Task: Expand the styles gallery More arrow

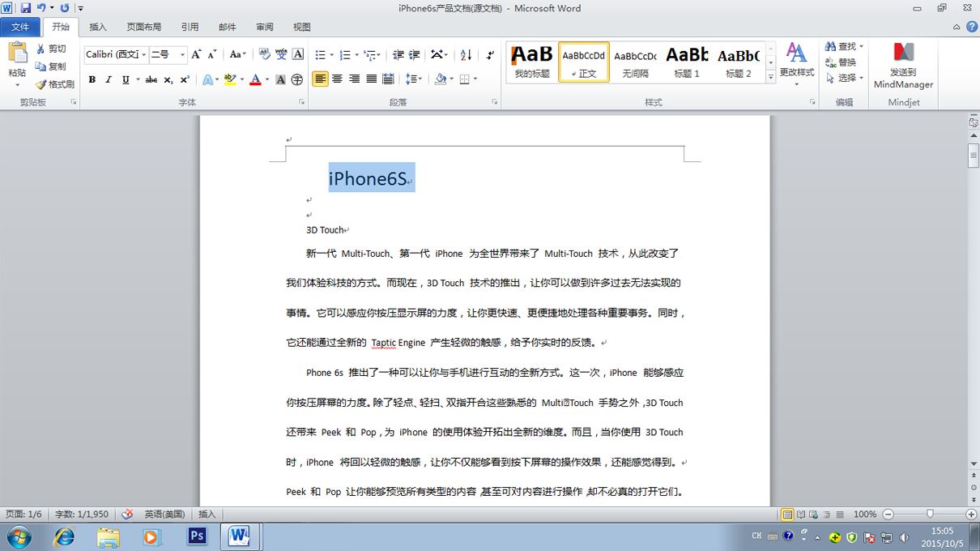Action: coord(770,75)
